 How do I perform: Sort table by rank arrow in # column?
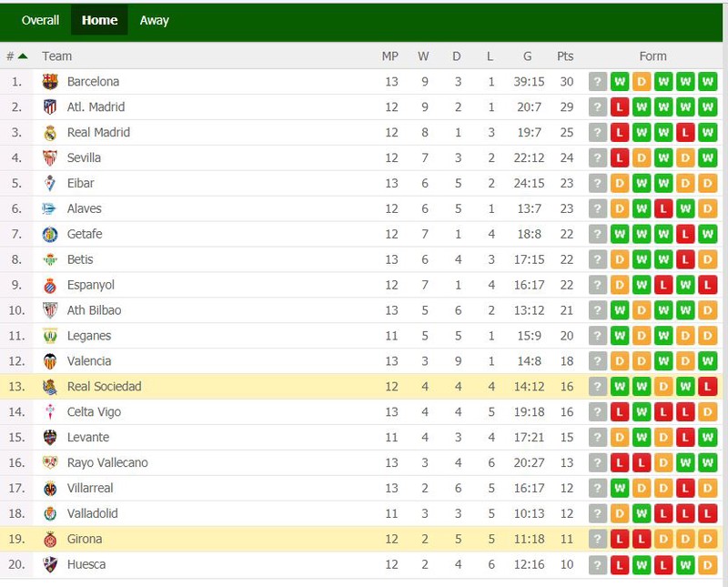[x=22, y=56]
